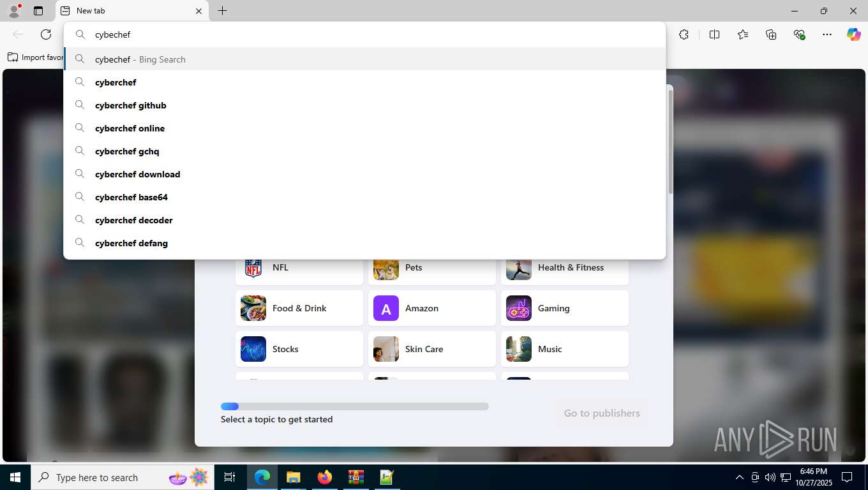Open the Extensions puzzle icon
The width and height of the screenshot is (868, 490).
click(684, 34)
